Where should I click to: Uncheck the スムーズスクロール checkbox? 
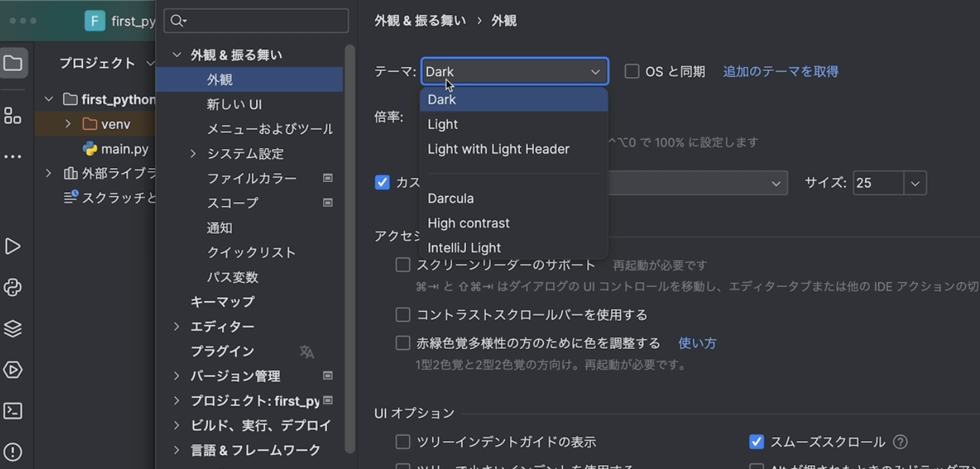click(x=756, y=442)
